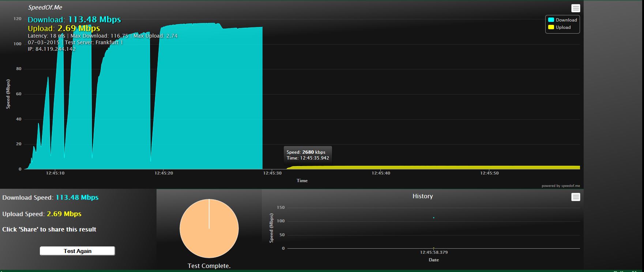Click the cyan Download legend color box
Viewport: 644px width, 272px height.
pyautogui.click(x=551, y=20)
